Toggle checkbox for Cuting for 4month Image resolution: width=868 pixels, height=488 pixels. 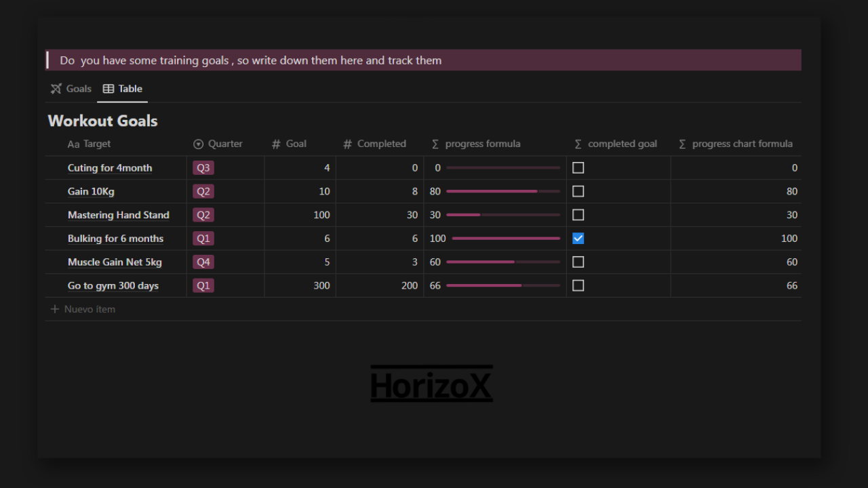(x=578, y=167)
